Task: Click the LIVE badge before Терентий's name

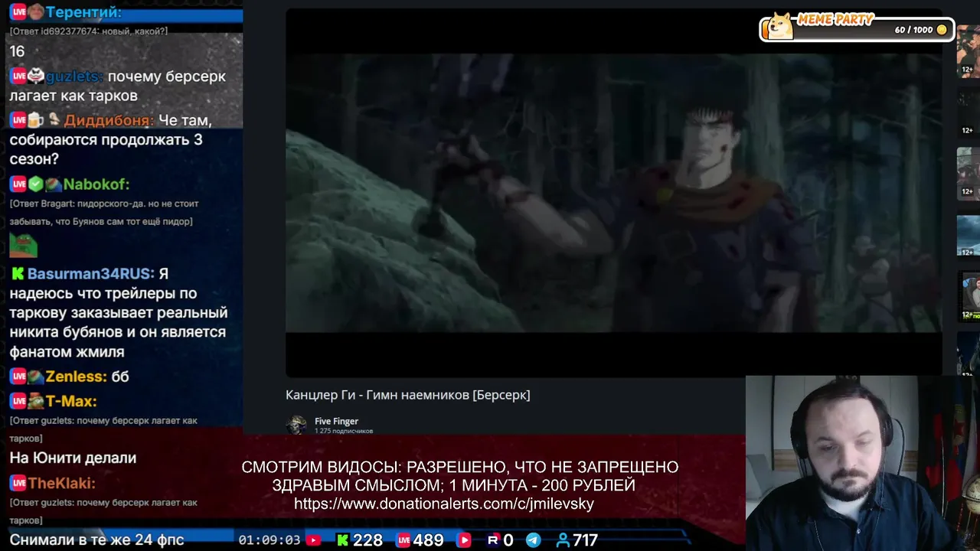Action: (18, 12)
